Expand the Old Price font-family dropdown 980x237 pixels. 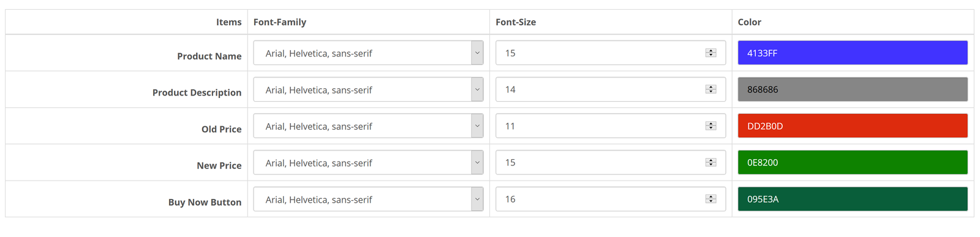(x=368, y=126)
